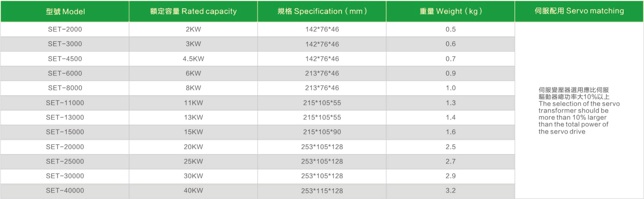Click the 6KW rated capacity cell

point(193,73)
